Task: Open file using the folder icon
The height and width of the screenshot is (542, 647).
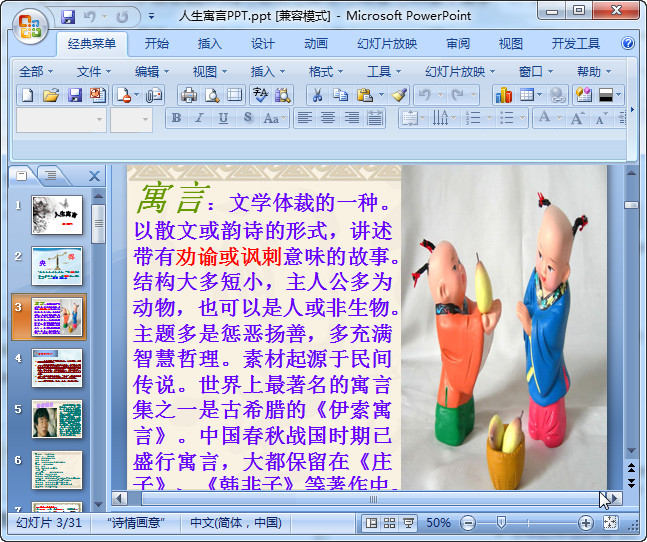Action: pos(51,95)
